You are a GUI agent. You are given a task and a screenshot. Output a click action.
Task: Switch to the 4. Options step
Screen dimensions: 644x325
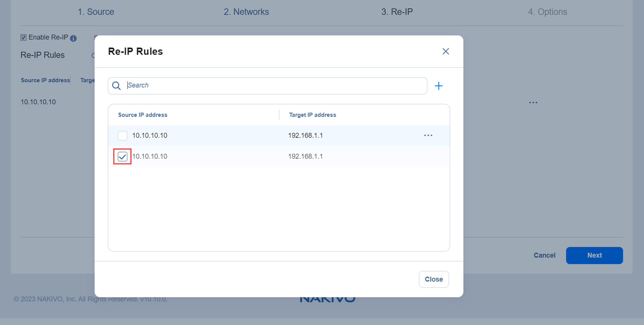tap(547, 12)
